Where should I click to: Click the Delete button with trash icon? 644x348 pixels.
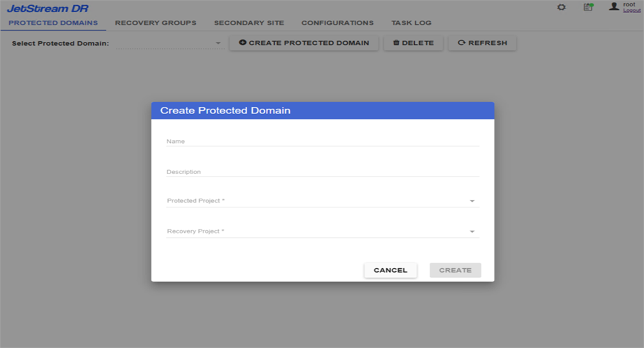pos(413,43)
